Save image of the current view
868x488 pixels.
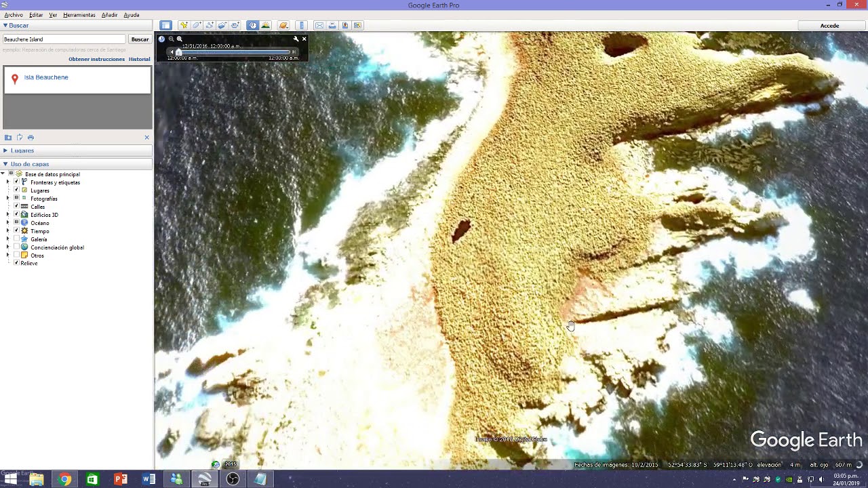pos(345,25)
